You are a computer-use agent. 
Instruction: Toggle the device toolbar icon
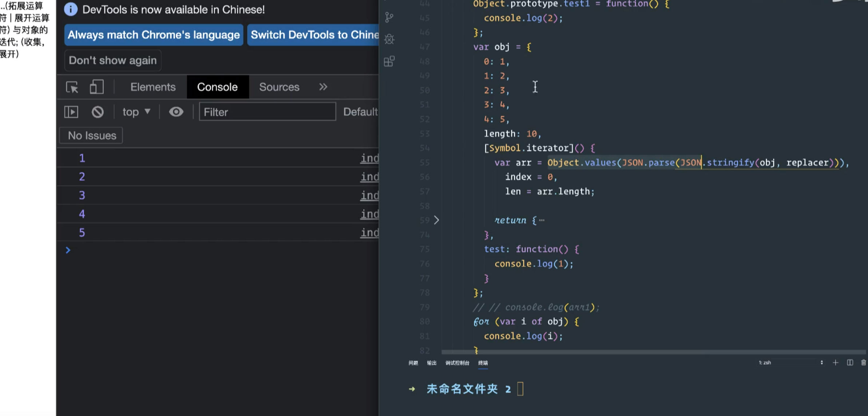point(96,87)
